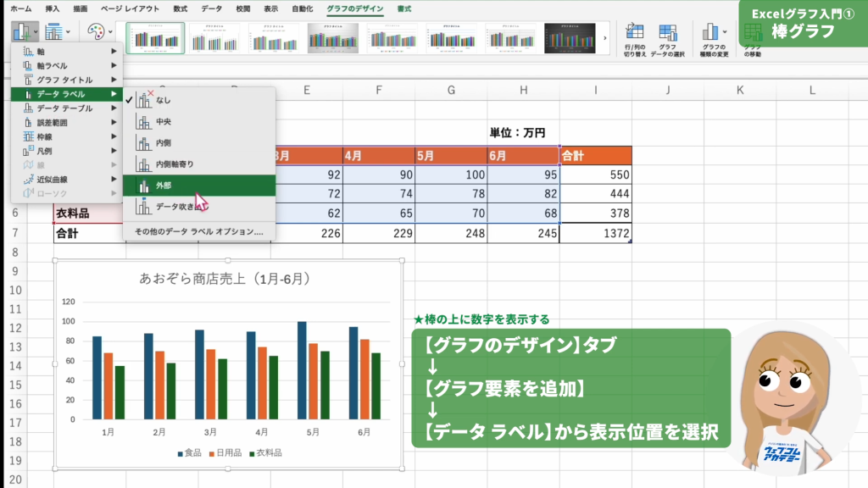Choose 中央 data label position
Viewport: 868px width, 488px height.
pos(164,121)
